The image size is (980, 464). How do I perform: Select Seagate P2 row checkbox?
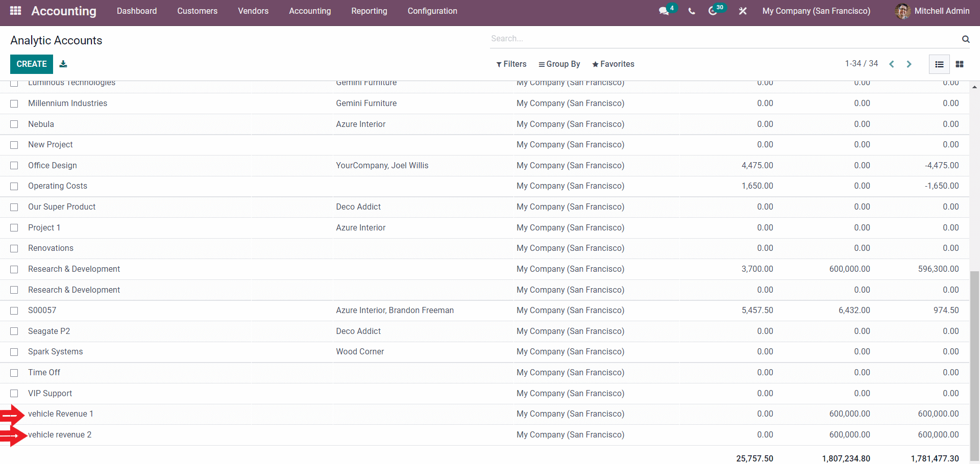14,331
